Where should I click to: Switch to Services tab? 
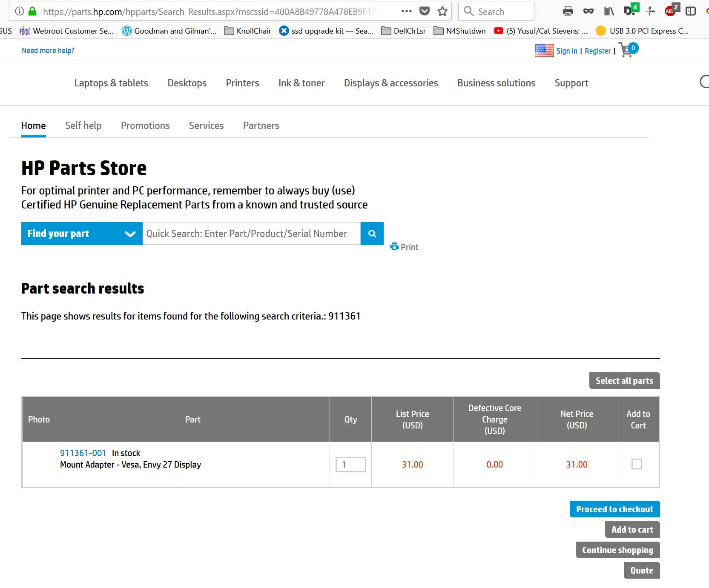(207, 126)
